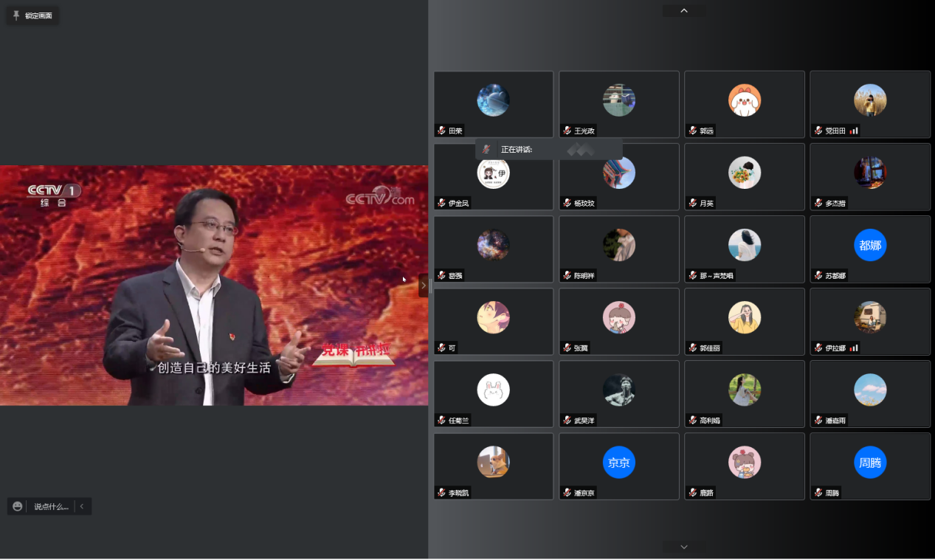The height and width of the screenshot is (560, 935).
Task: Click muted mic icon beside 李晓凯
Action: (441, 492)
